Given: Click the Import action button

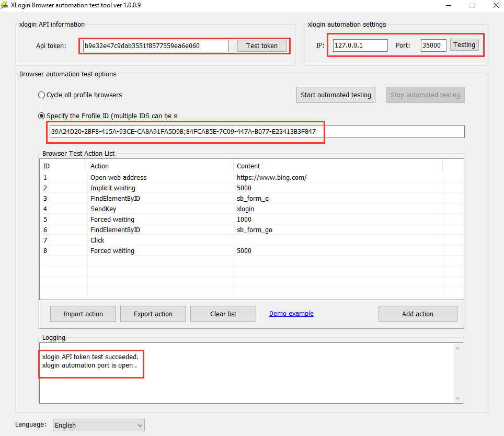Looking at the screenshot, I should [83, 314].
